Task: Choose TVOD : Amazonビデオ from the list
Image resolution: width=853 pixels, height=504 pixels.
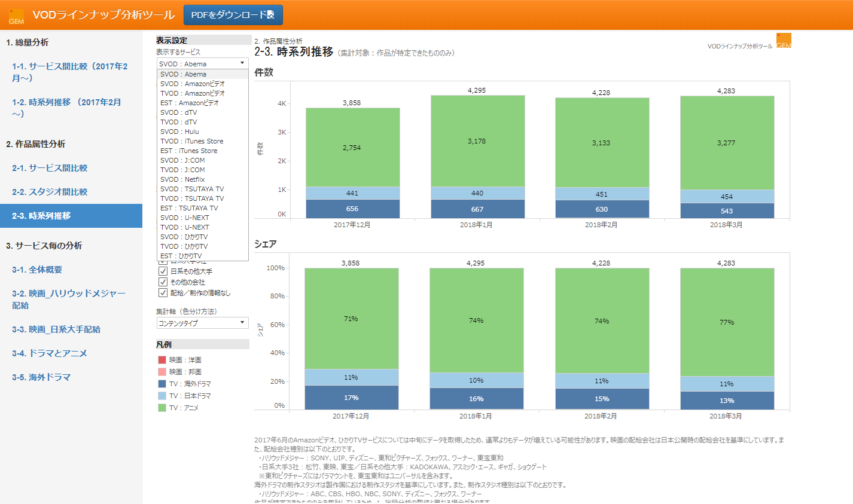Action: [203, 93]
